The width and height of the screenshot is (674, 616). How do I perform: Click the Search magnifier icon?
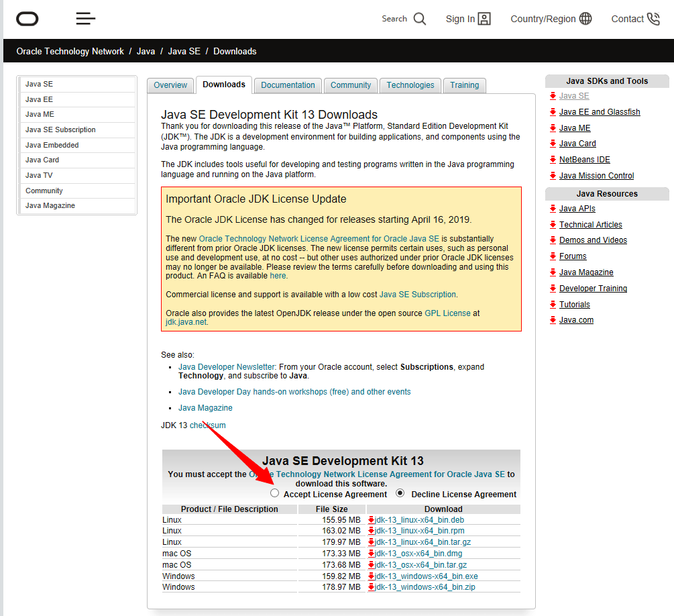[420, 19]
